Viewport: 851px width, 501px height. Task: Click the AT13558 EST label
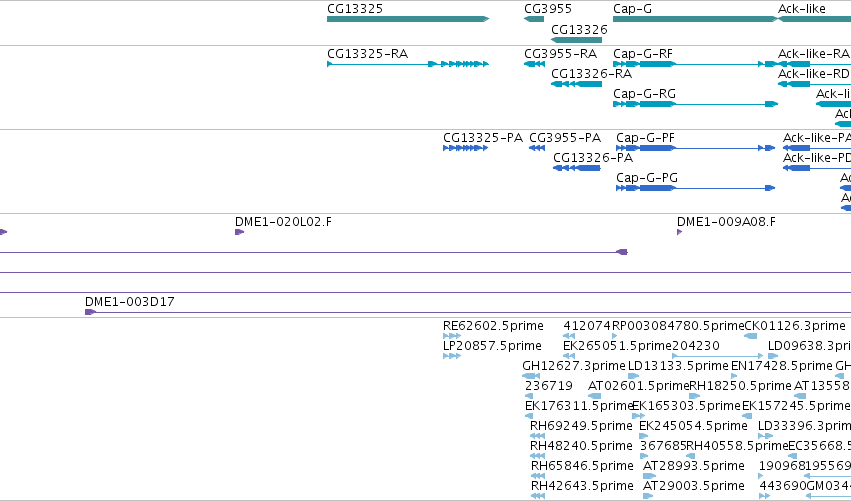coord(822,386)
